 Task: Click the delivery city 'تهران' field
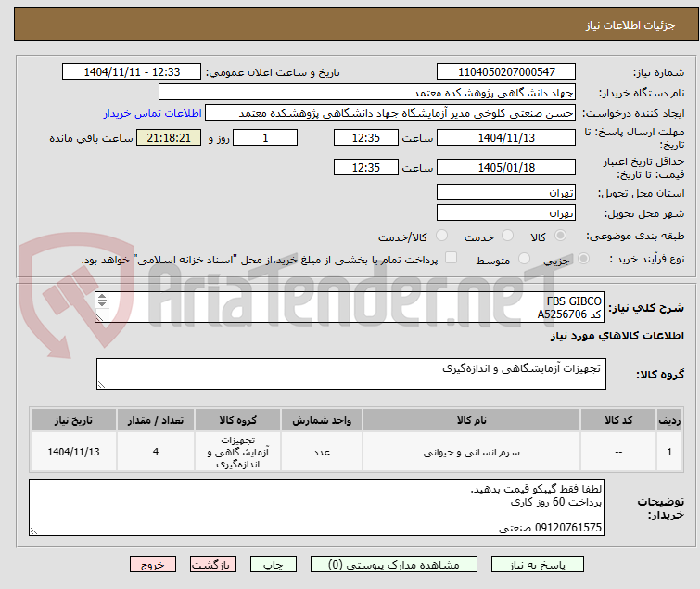pyautogui.click(x=506, y=213)
